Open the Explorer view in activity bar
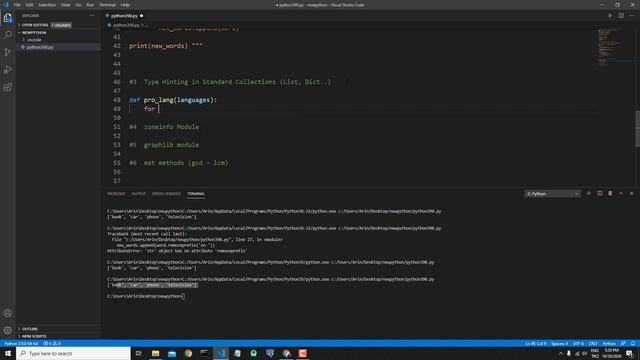This screenshot has height=360, width=640. (8, 18)
